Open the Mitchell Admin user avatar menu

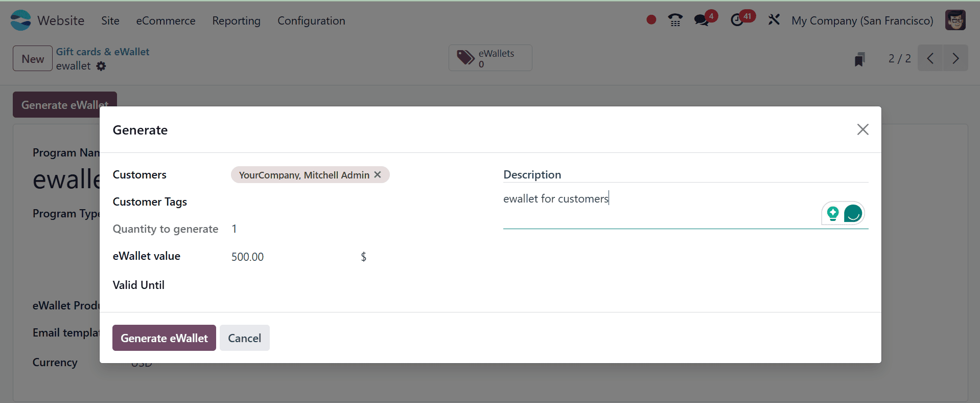[955, 20]
